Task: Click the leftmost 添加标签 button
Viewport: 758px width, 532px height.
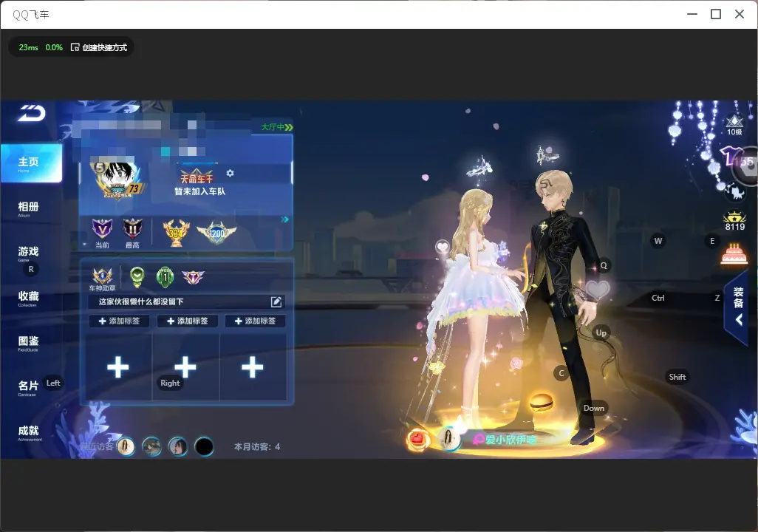Action: [x=119, y=321]
